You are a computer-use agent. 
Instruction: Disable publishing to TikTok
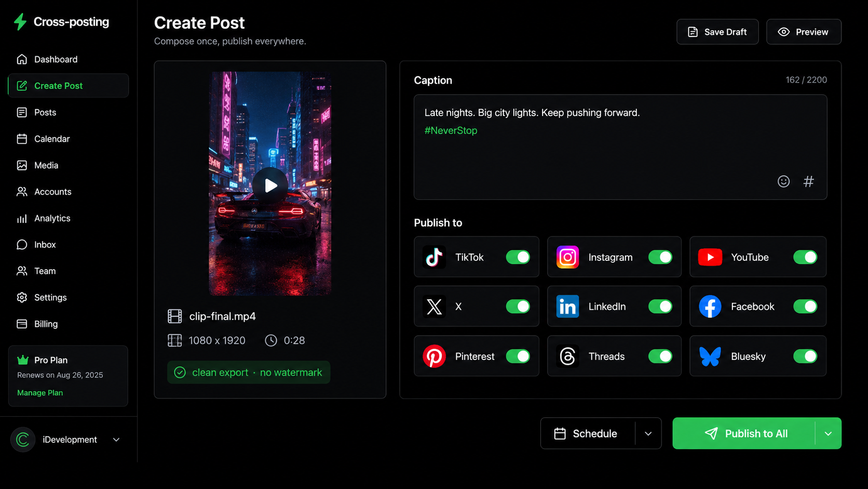coord(518,257)
